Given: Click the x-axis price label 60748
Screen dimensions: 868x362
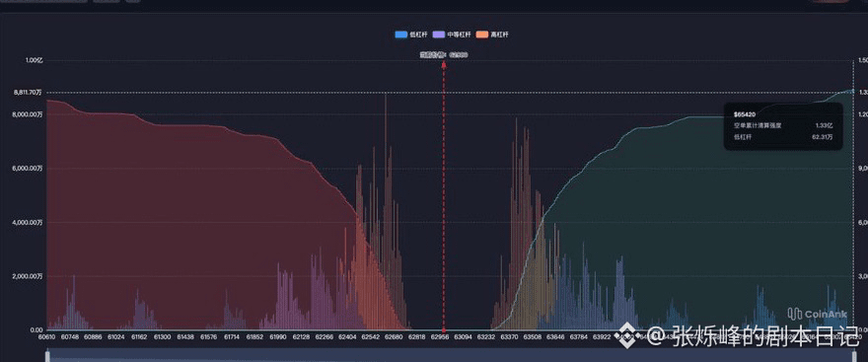Looking at the screenshot, I should tap(70, 337).
